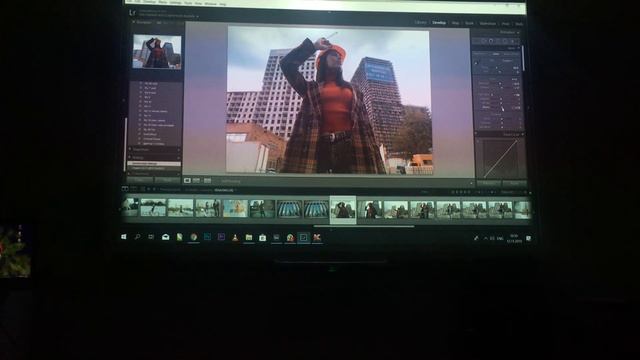The image size is (640, 360).
Task: Open the Book module
Action: tap(469, 23)
